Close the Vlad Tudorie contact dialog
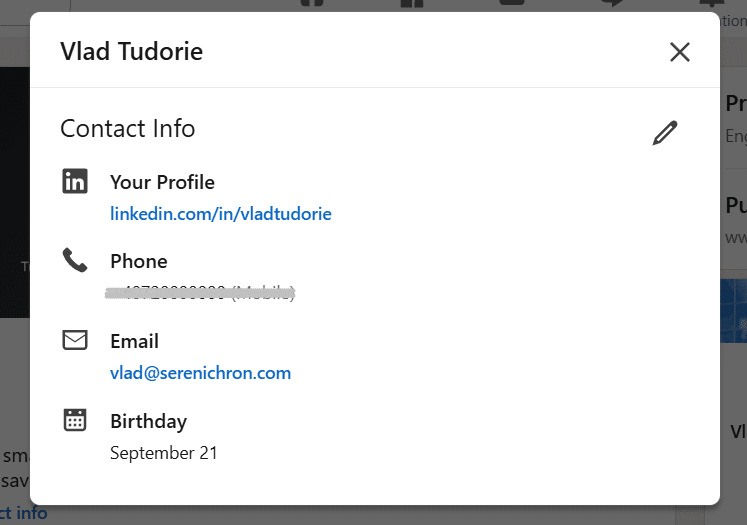The width and height of the screenshot is (747, 525). 680,52
